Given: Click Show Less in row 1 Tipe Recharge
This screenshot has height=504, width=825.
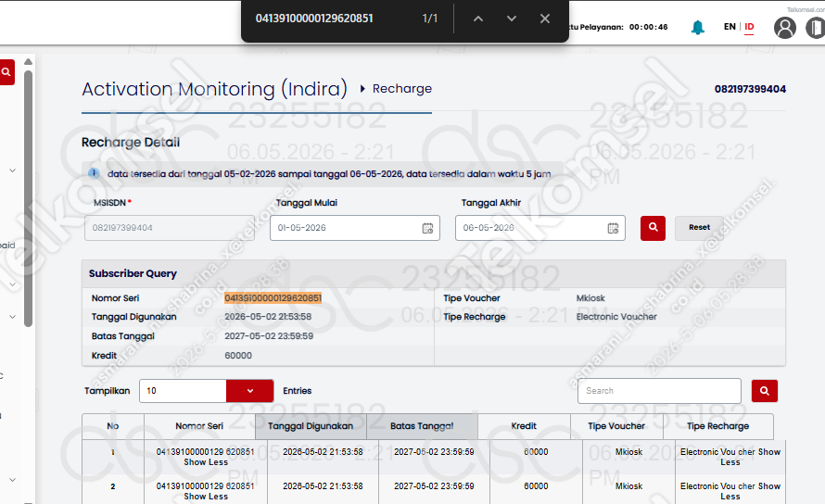Looking at the screenshot, I should (753, 457).
